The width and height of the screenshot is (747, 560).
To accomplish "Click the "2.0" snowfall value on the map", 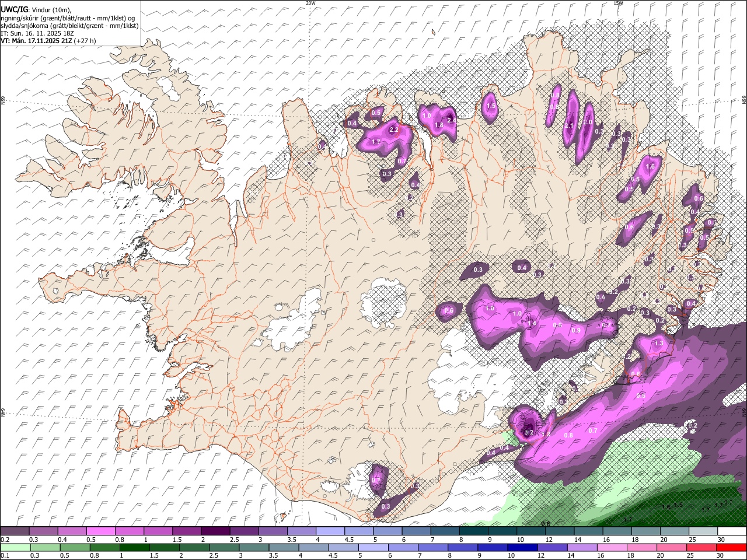I will pos(588,123).
